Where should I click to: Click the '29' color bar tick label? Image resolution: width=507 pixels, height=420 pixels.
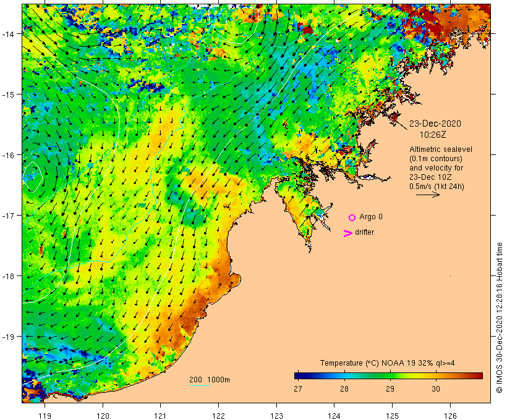[x=390, y=388]
